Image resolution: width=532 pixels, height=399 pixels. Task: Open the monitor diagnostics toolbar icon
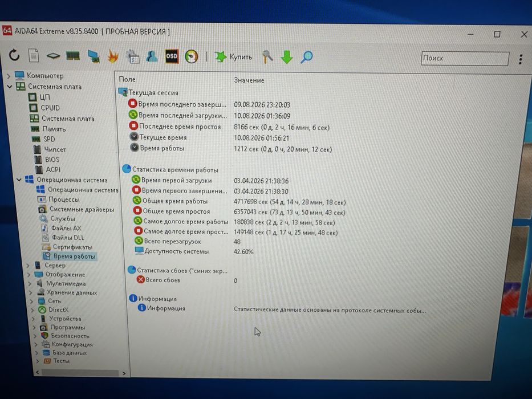point(132,56)
